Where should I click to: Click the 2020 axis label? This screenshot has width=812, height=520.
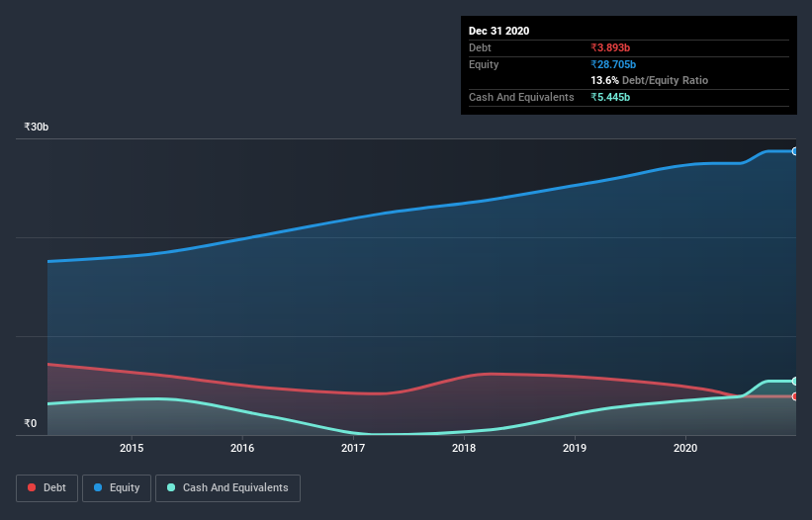click(x=685, y=448)
